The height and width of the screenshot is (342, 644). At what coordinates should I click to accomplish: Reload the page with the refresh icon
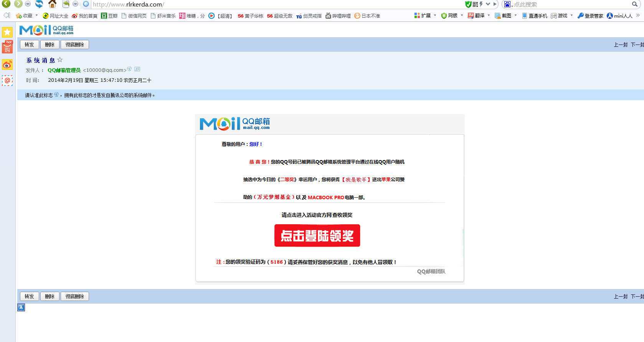tap(39, 4)
